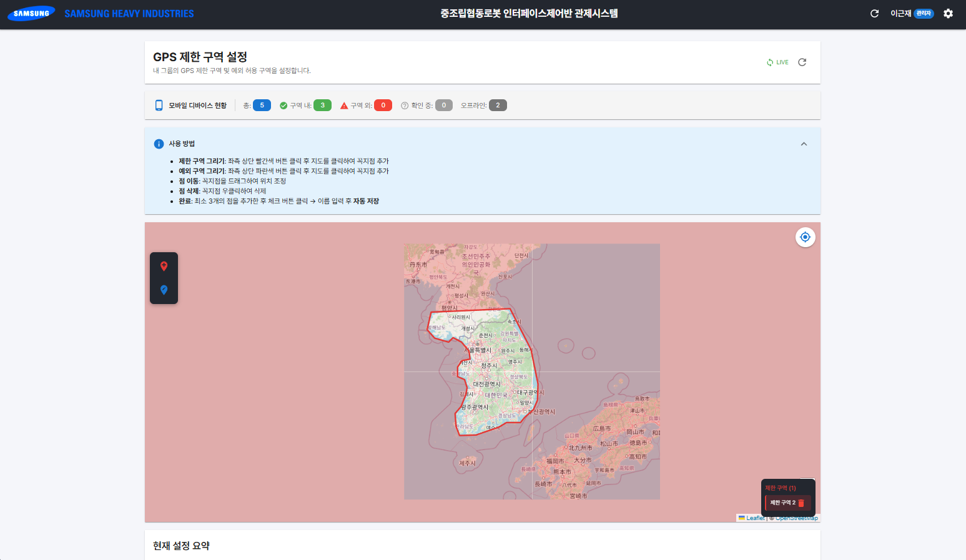The height and width of the screenshot is (560, 966).
Task: Click the 広島市 label on the map
Action: pyautogui.click(x=602, y=429)
